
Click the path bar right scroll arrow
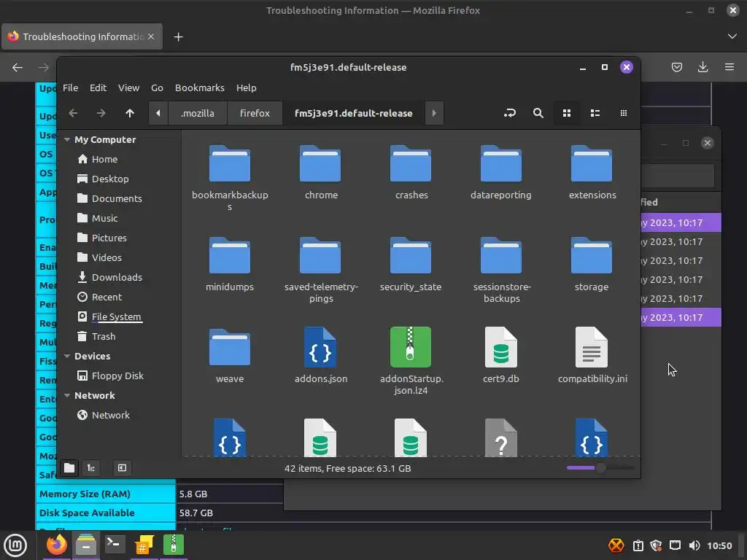point(434,113)
